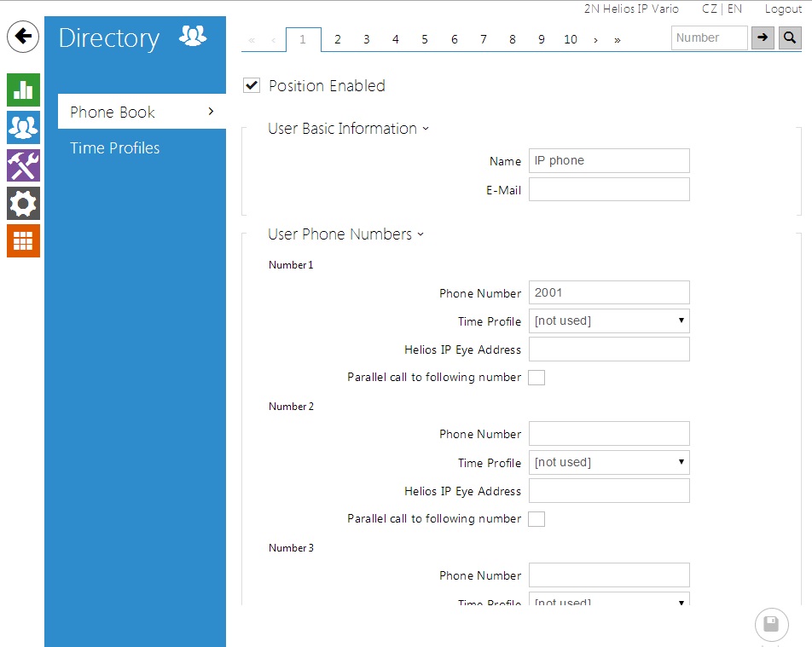The width and height of the screenshot is (812, 647).
Task: Enable parallel call checkbox under Number 2
Action: coord(536,519)
